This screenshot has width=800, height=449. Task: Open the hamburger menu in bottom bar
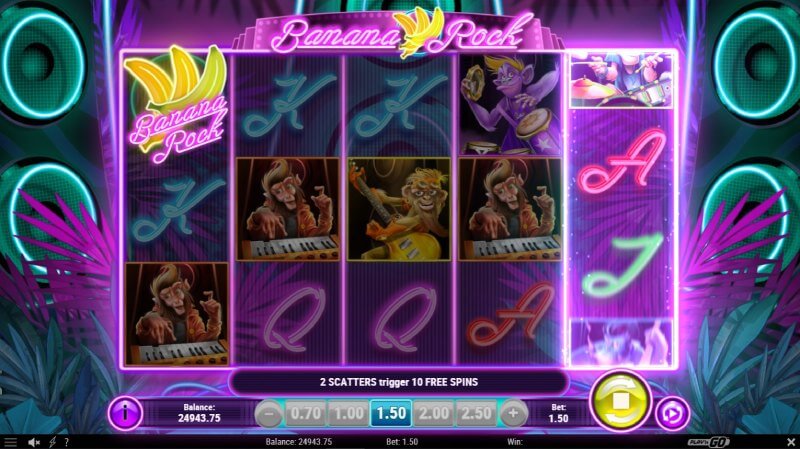[10, 442]
